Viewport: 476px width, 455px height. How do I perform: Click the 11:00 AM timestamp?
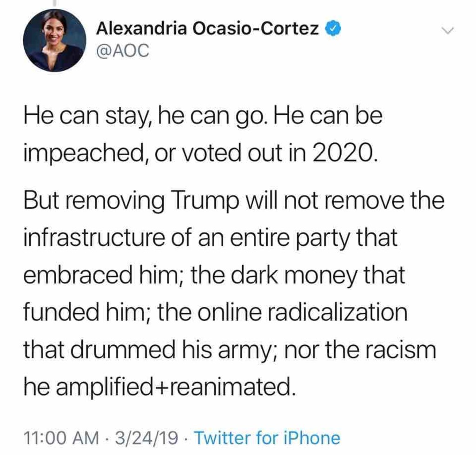coord(61,437)
